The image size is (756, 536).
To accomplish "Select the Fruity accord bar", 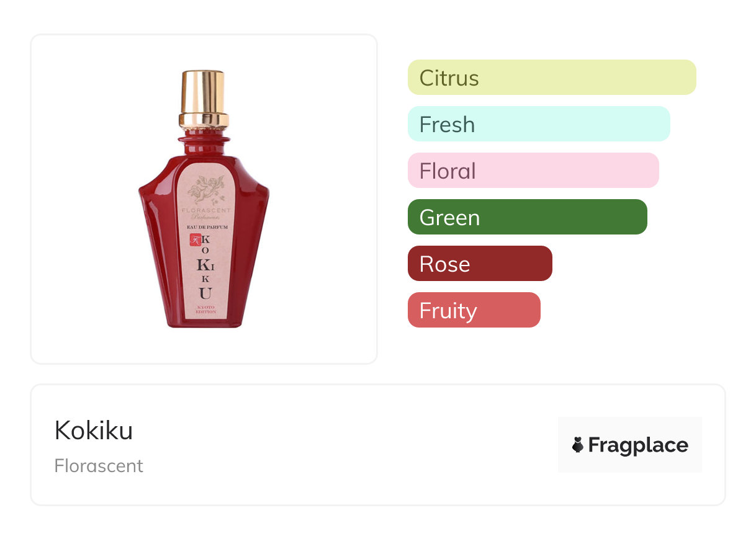I will point(474,310).
